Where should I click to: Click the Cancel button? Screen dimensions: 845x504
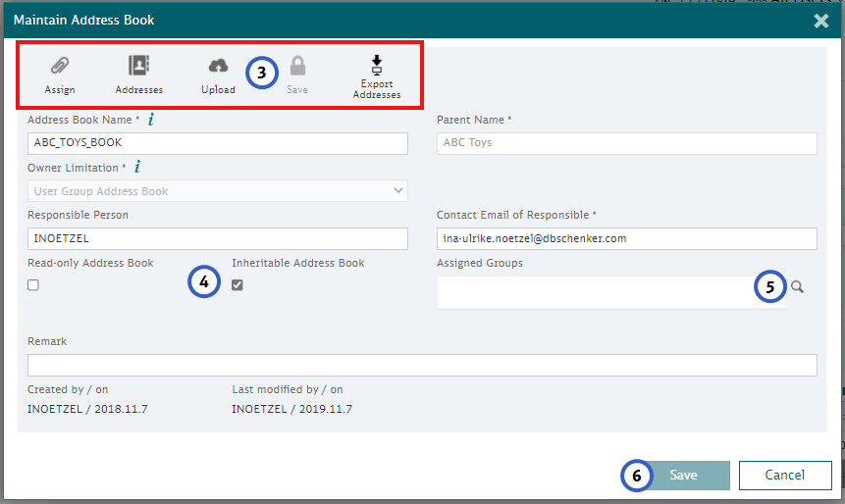[x=785, y=475]
